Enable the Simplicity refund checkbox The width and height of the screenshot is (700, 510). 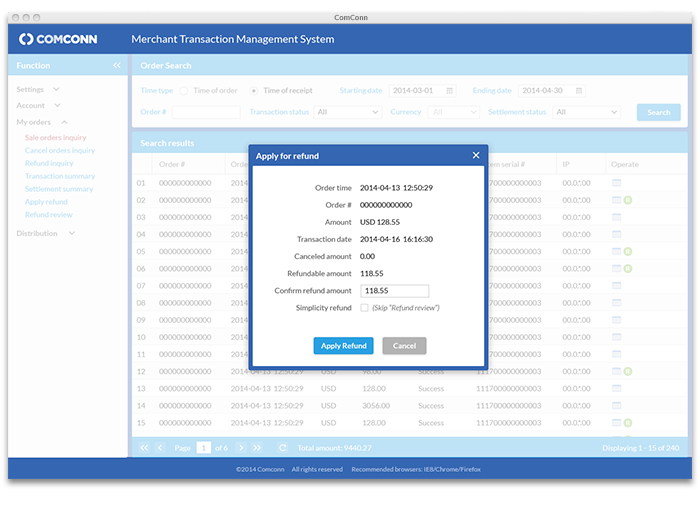pos(364,308)
